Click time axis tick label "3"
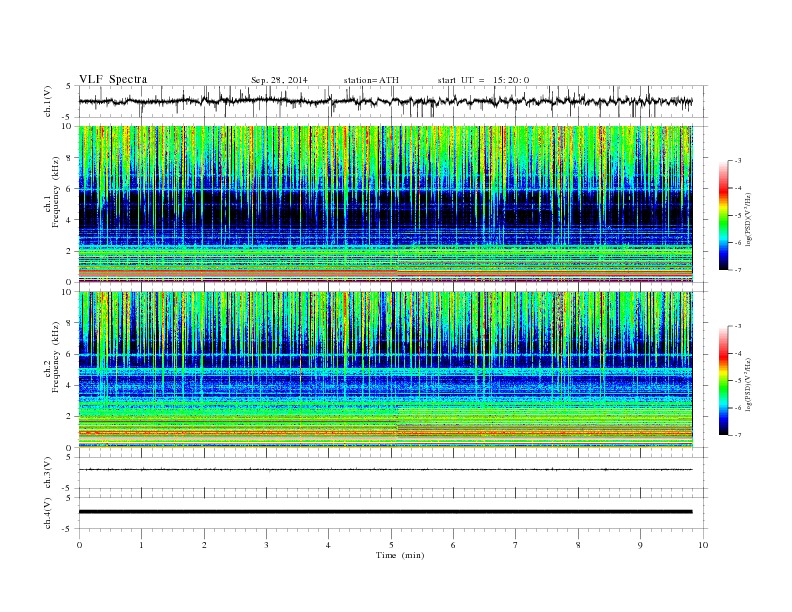 (x=266, y=545)
